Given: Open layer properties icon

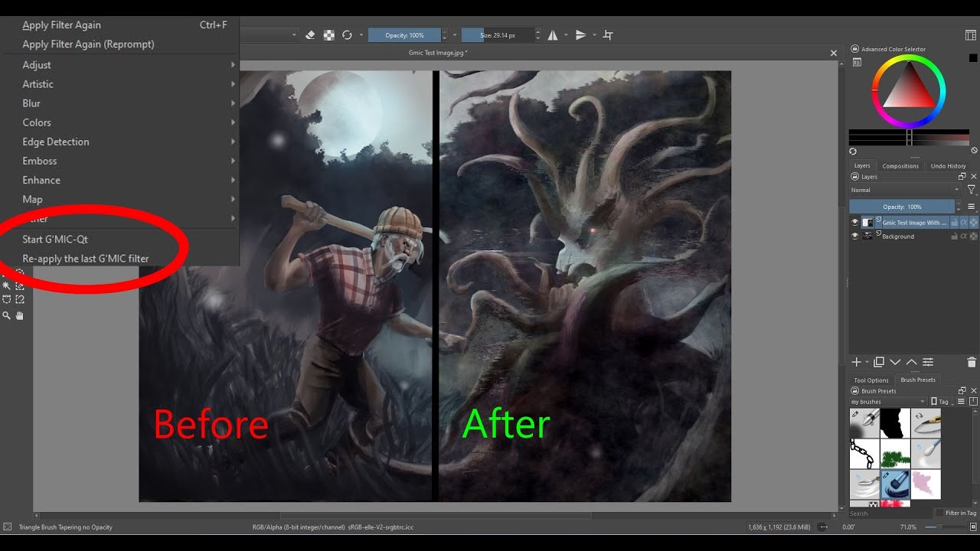Looking at the screenshot, I should pos(927,362).
